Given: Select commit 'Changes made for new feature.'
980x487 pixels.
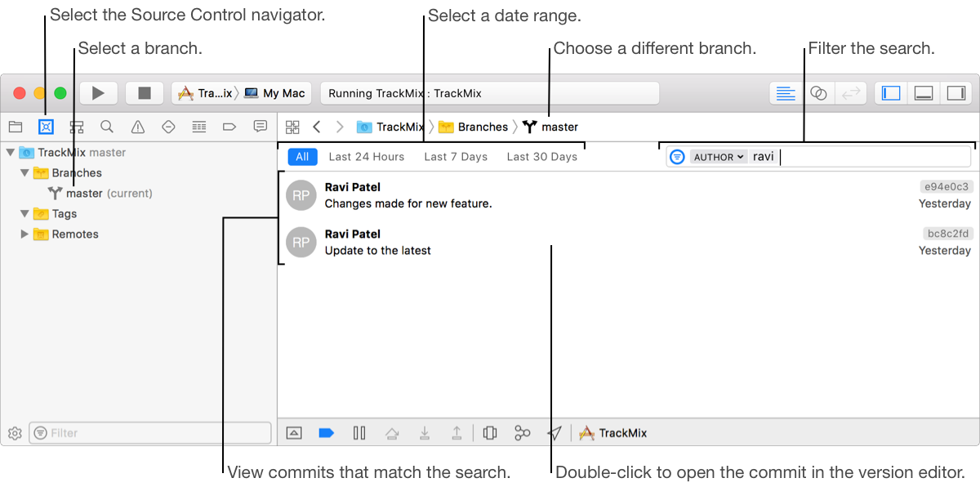Looking at the screenshot, I should 628,195.
